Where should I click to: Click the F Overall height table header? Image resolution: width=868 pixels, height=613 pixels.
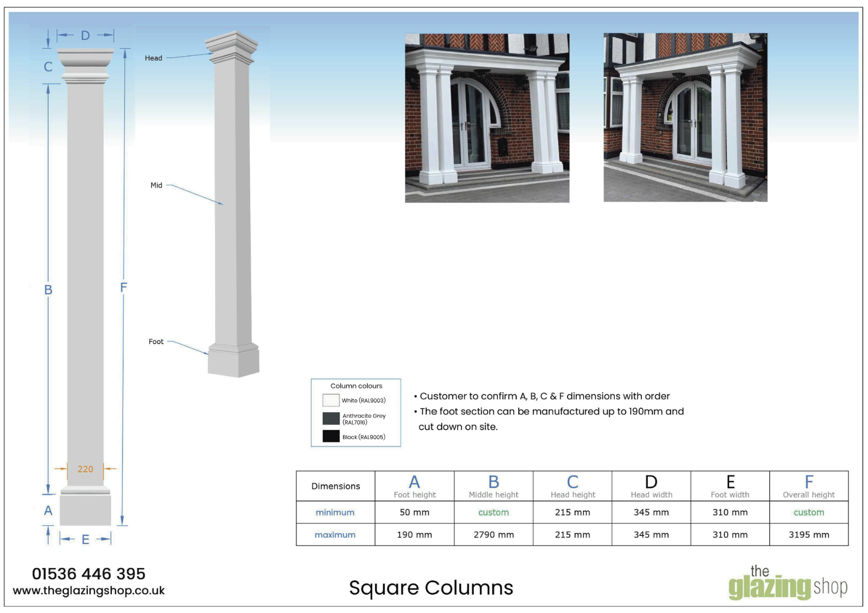[808, 486]
